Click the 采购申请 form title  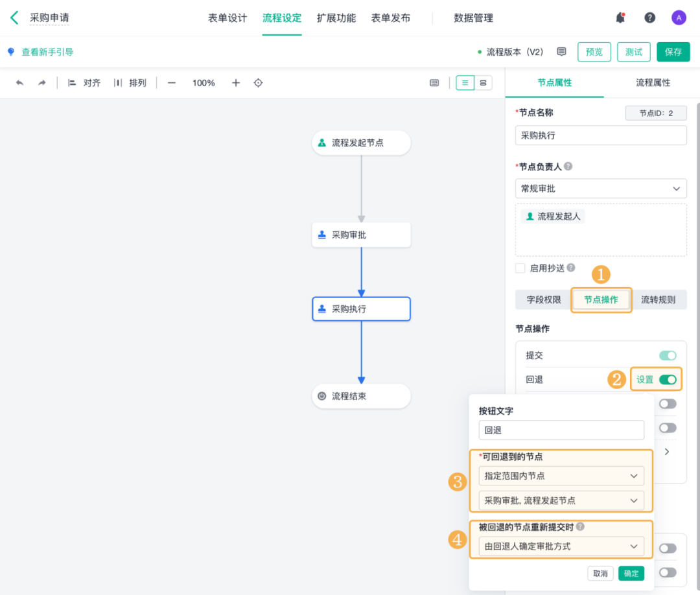point(49,18)
